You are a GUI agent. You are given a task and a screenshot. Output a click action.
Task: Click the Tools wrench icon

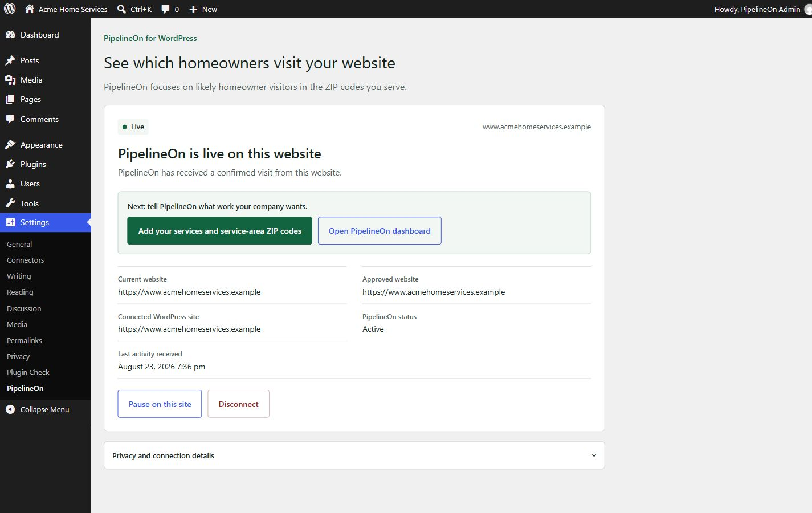(10, 203)
